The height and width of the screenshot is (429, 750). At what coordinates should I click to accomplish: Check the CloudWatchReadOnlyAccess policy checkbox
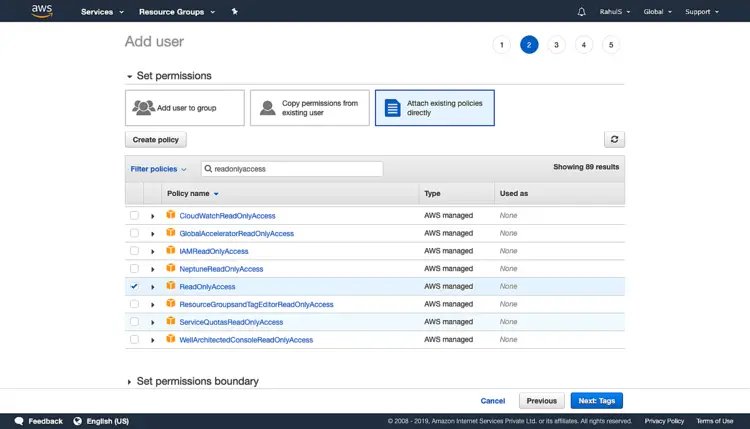pos(134,215)
